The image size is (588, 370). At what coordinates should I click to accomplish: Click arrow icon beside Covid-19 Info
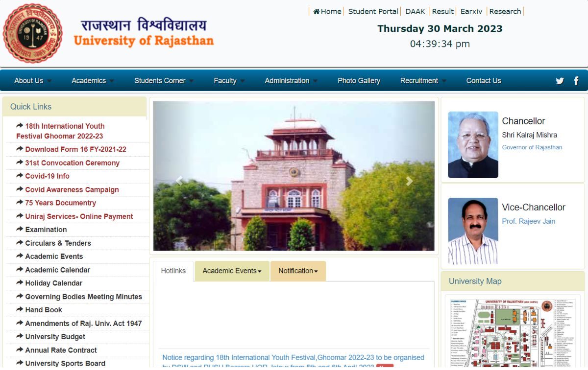coord(20,176)
